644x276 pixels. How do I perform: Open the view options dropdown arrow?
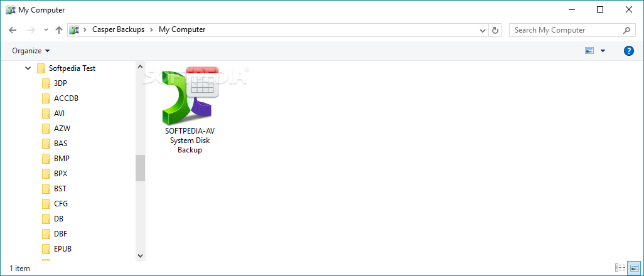(603, 51)
